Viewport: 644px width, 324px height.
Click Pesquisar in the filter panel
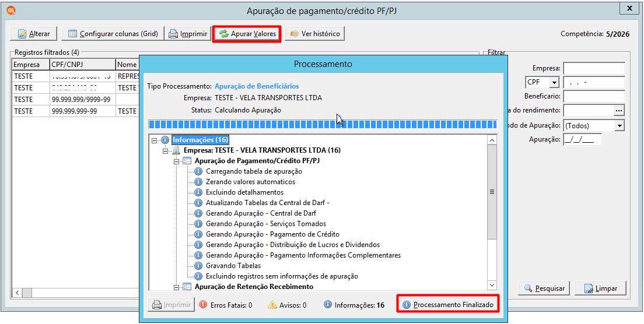(x=544, y=288)
